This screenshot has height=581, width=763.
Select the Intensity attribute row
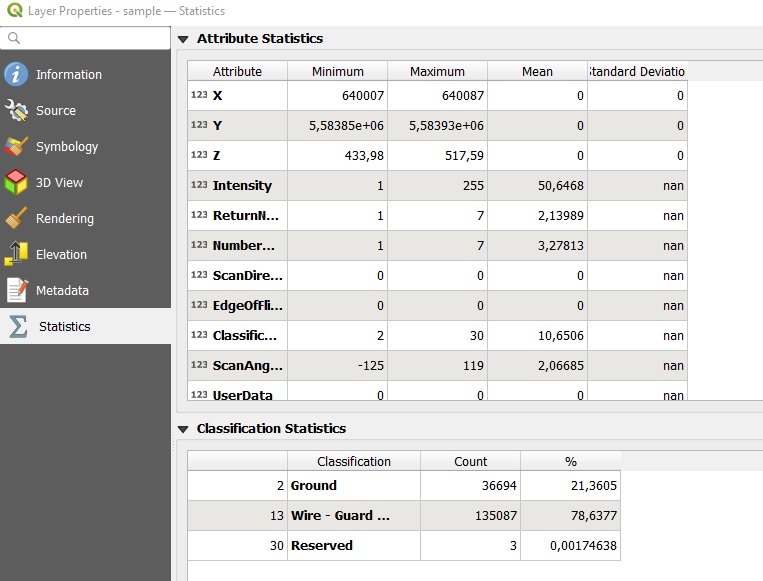click(242, 186)
